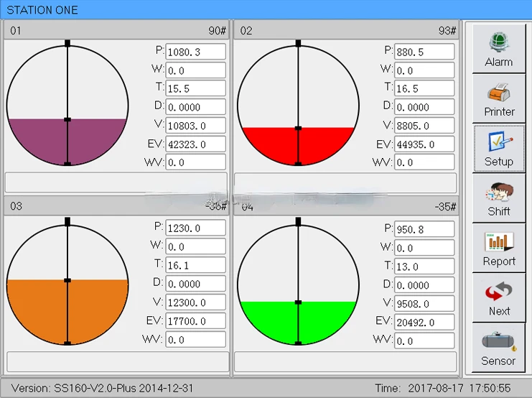Open the Alarm panel with green siren icon
The width and height of the screenshot is (532, 398).
coord(498,49)
